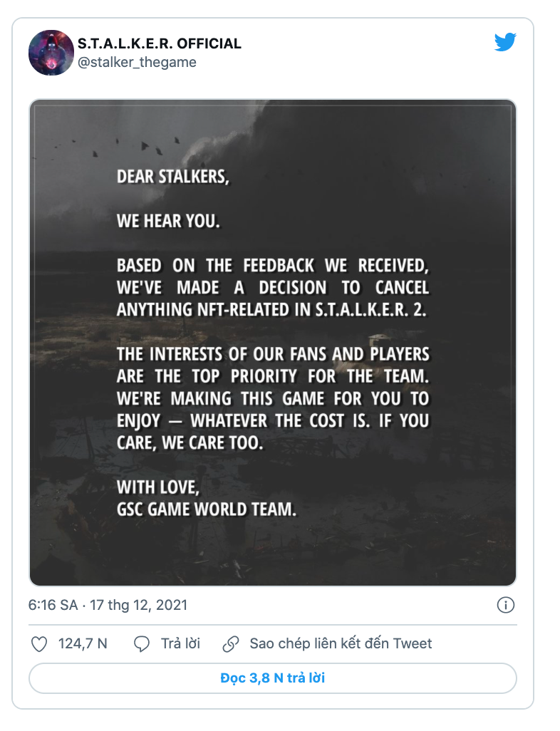Click the DEAR STALKERS heading in image
This screenshot has width=560, height=731.
tap(173, 177)
